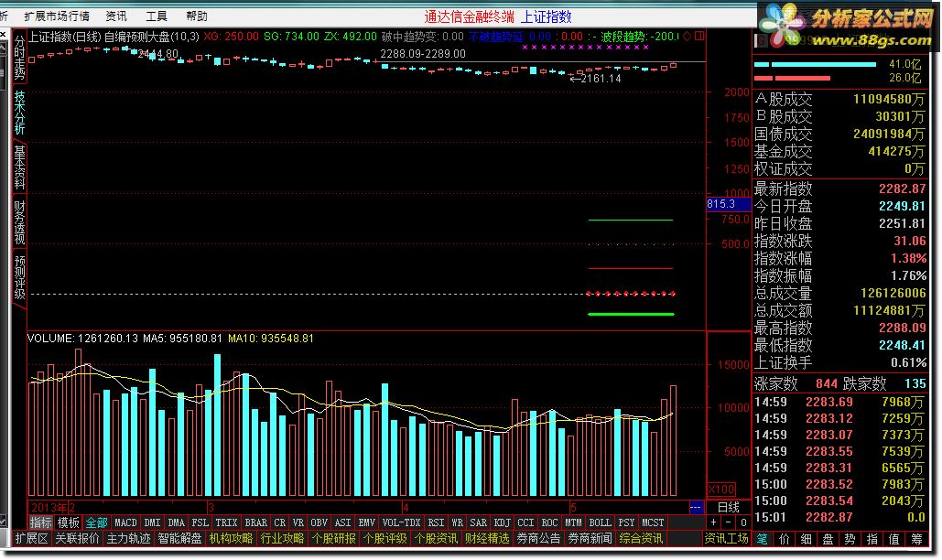Screen dimensions: 942x560
Task: Click the blue dashed marker on the timeline
Action: pyautogui.click(x=696, y=507)
